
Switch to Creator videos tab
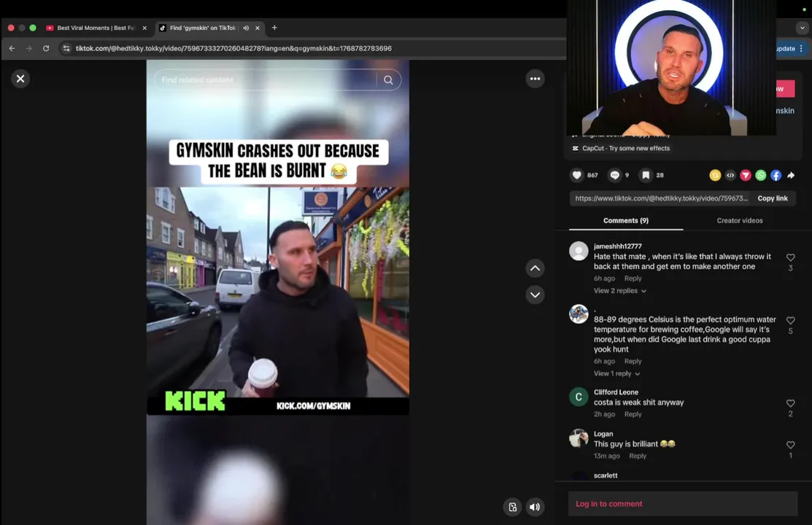point(740,220)
